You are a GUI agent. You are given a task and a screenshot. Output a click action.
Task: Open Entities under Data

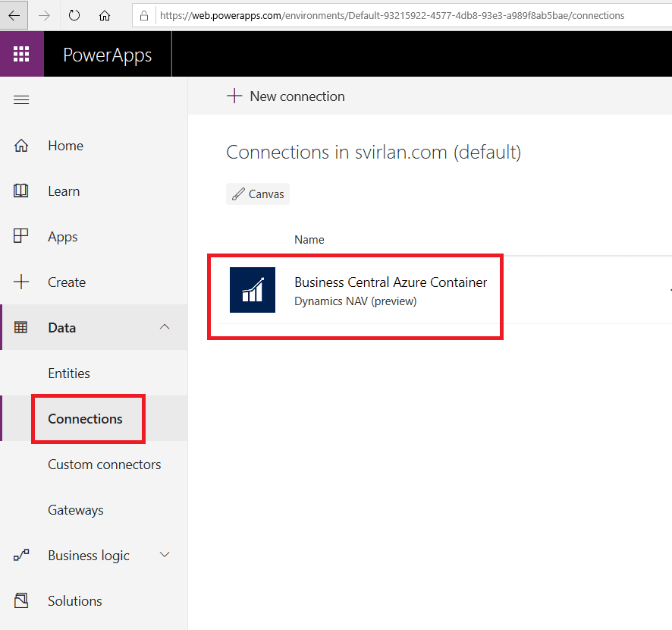point(69,373)
